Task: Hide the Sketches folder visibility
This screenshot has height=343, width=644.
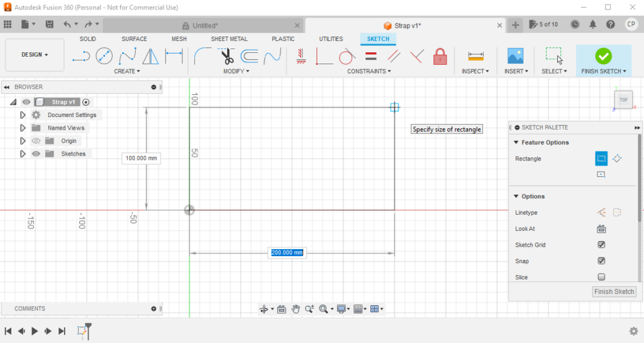Action: [x=36, y=154]
